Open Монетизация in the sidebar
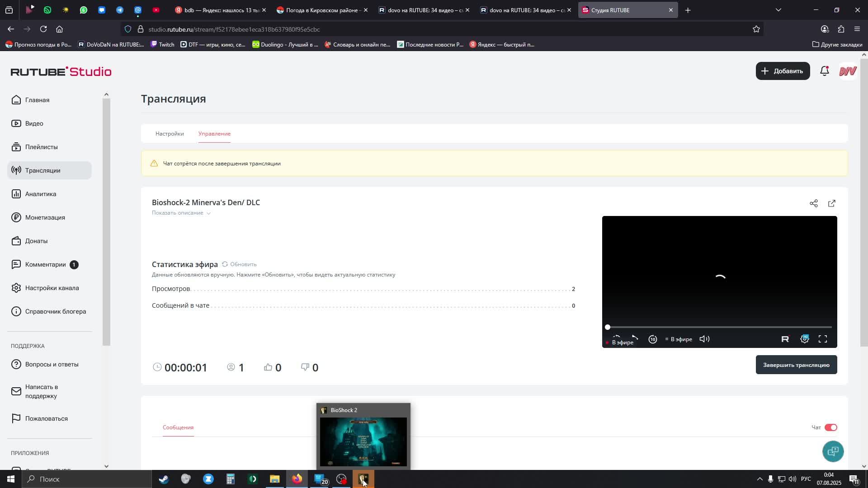This screenshot has height=488, width=868. (x=45, y=217)
